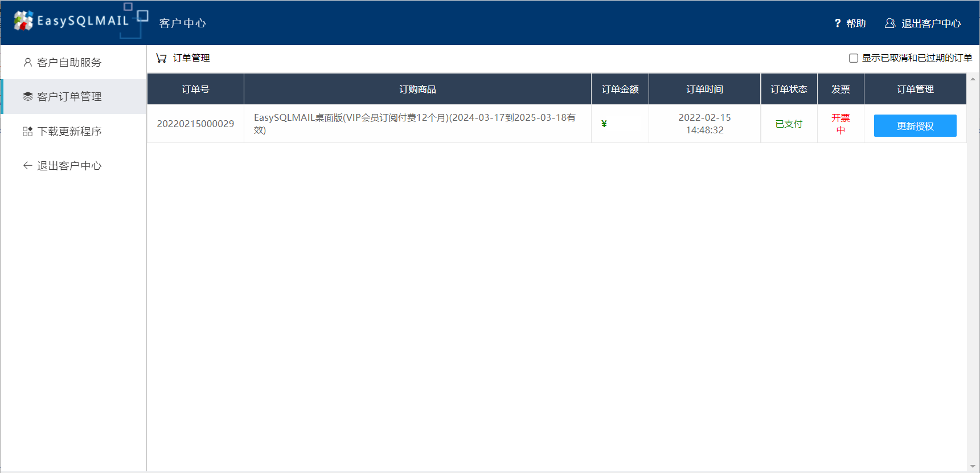Image resolution: width=980 pixels, height=473 pixels.
Task: Click the 开票中 invoice status link
Action: pos(840,124)
